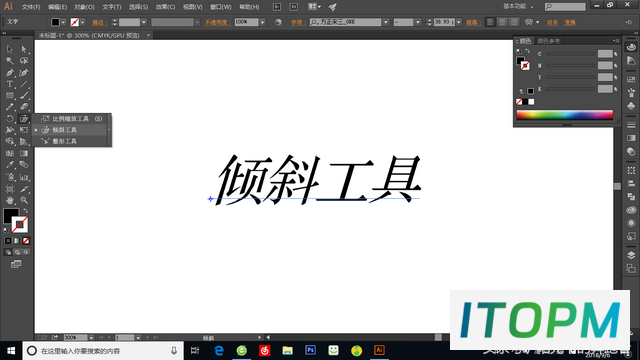Select the Lasso tool

pyautogui.click(x=24, y=61)
